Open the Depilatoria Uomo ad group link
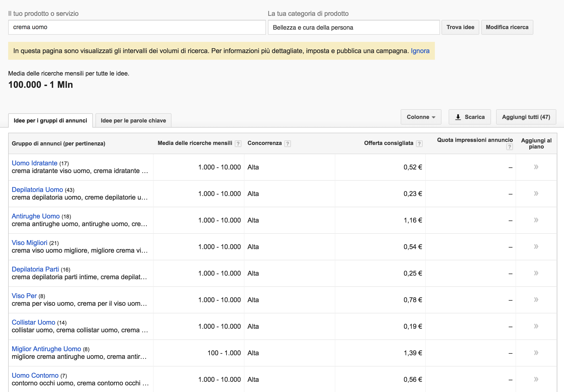Viewport: 564px width, 392px height. pyautogui.click(x=37, y=190)
